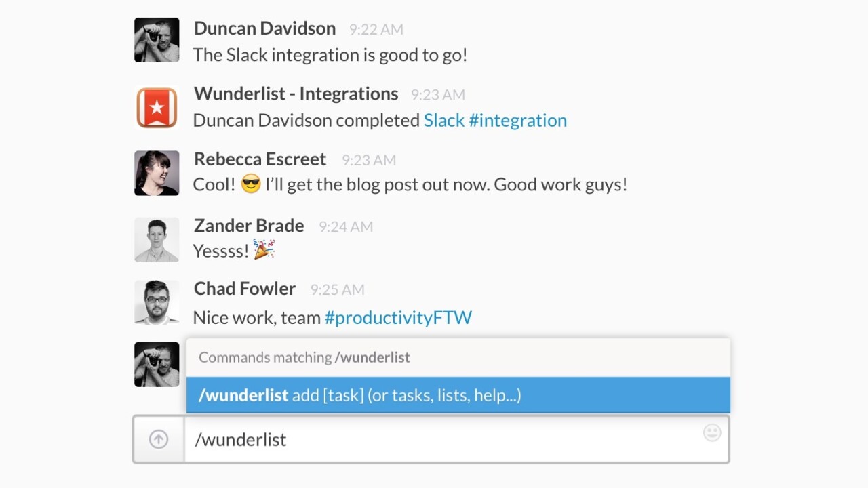Click the Wunderlist - Integrations sender name
Screen dimensions: 868x488
296,94
